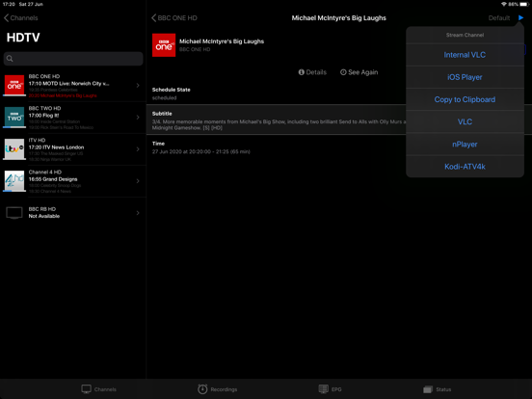Expand ITV HD row chevron
Screen dimensions: 532x399
click(x=138, y=149)
